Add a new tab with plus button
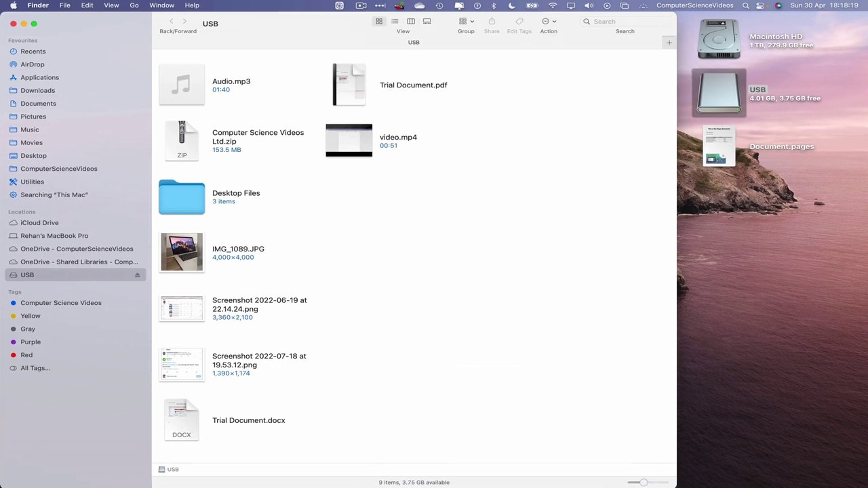The width and height of the screenshot is (868, 488). click(669, 43)
